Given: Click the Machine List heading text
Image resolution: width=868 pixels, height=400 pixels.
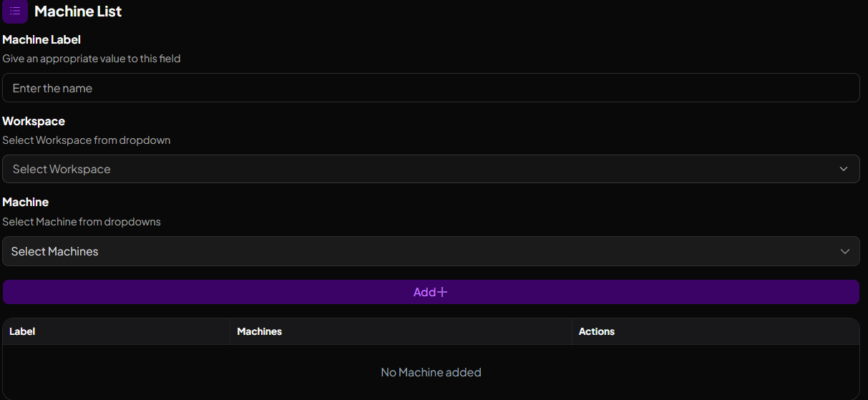Looking at the screenshot, I should click(78, 11).
